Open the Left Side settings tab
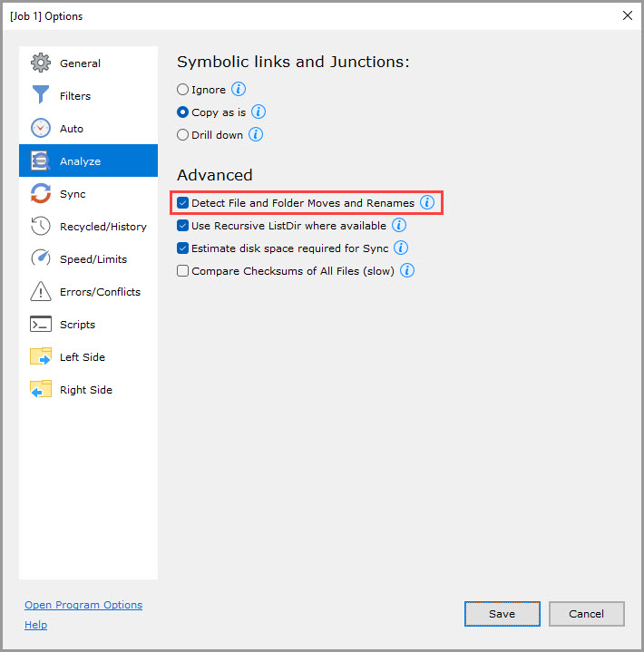The width and height of the screenshot is (644, 652). [82, 357]
